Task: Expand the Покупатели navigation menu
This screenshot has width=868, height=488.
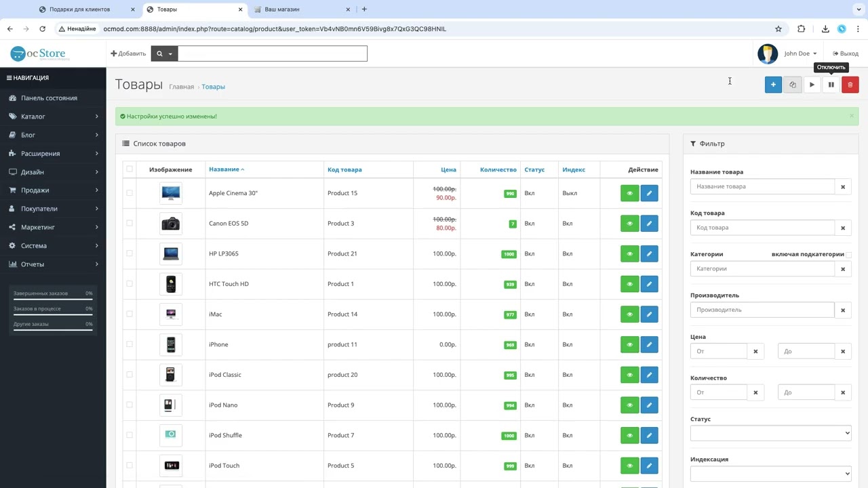Action: 53,209
